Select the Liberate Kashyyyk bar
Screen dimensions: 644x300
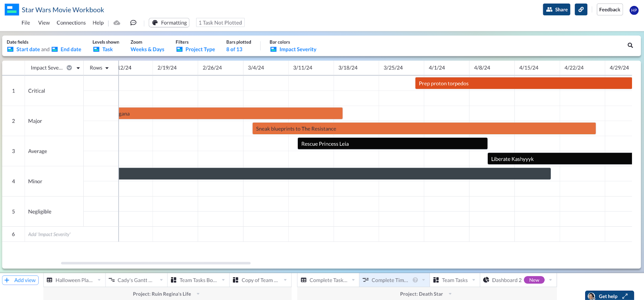[x=559, y=159]
